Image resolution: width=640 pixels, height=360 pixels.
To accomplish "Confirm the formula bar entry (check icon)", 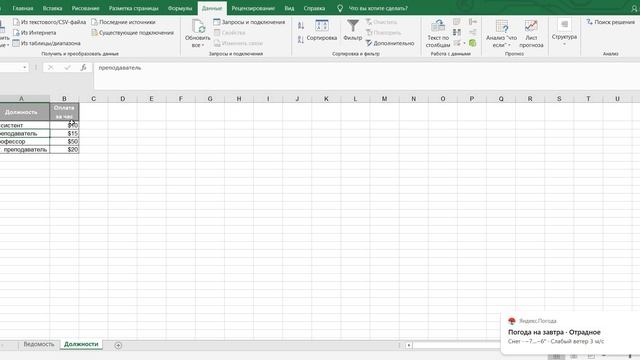I will pos(67,67).
